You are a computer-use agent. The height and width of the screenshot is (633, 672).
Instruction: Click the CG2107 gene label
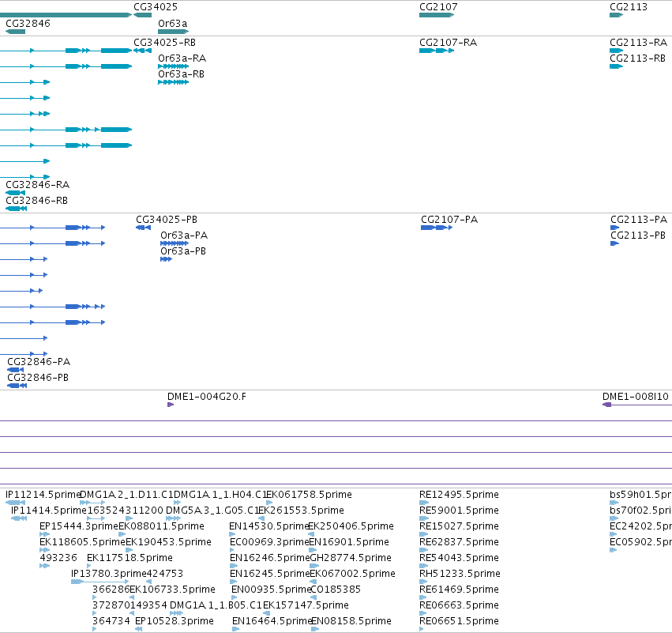[x=438, y=7]
